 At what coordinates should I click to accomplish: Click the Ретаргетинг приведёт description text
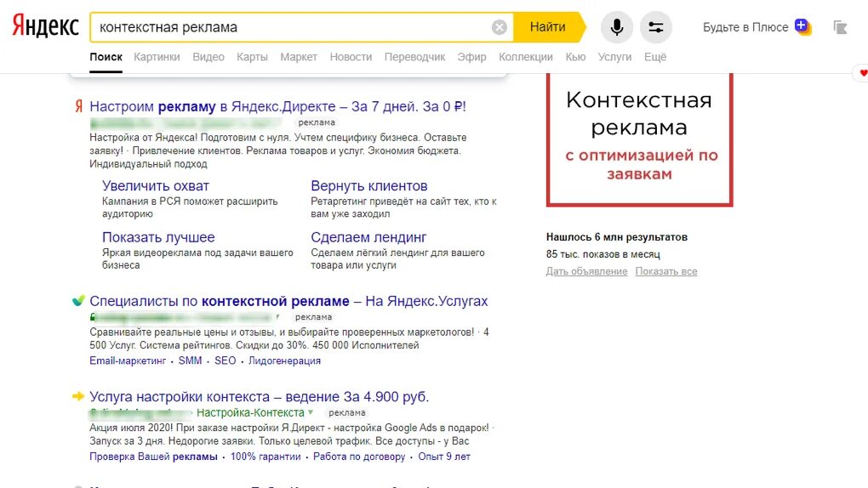pos(403,207)
